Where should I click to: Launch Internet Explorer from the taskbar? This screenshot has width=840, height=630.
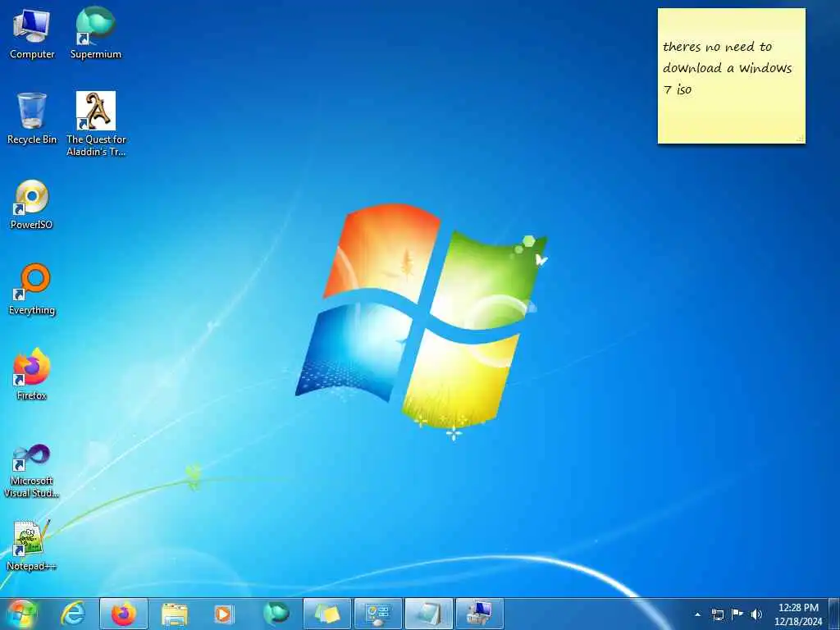point(73,614)
